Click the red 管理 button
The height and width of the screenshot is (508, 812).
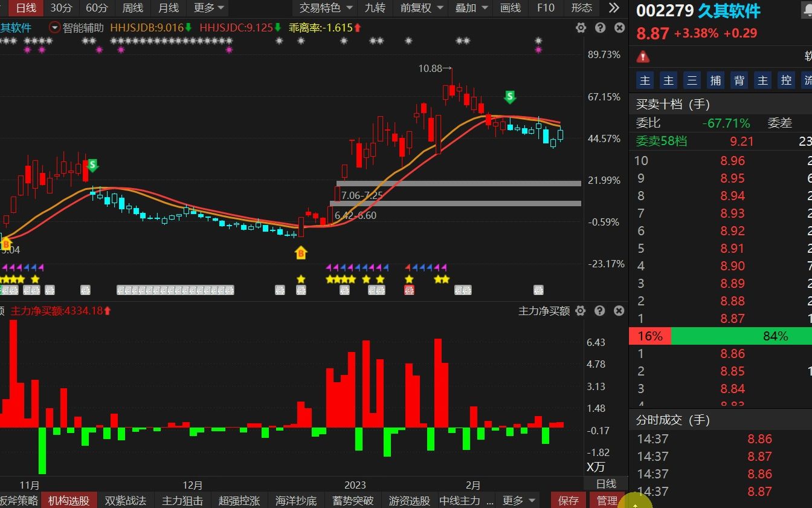(x=607, y=501)
